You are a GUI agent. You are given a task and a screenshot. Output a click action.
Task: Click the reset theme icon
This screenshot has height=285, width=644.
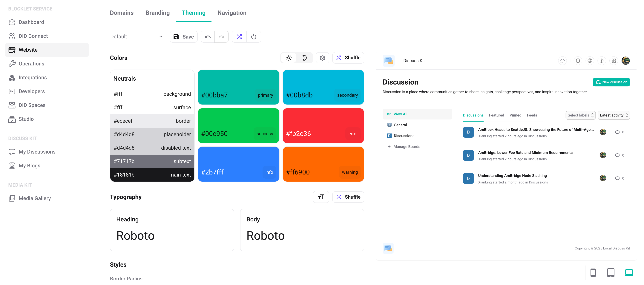tap(254, 37)
